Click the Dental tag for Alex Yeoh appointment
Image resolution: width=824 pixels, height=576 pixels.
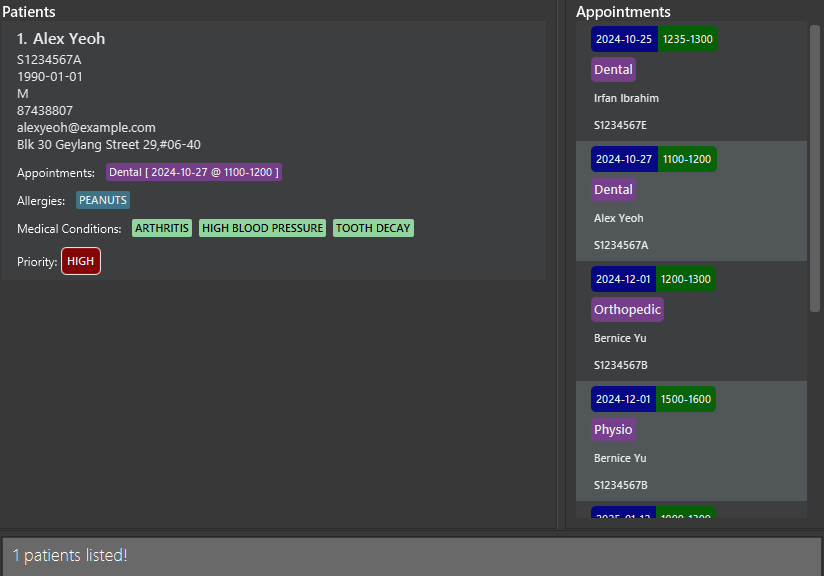pos(613,190)
